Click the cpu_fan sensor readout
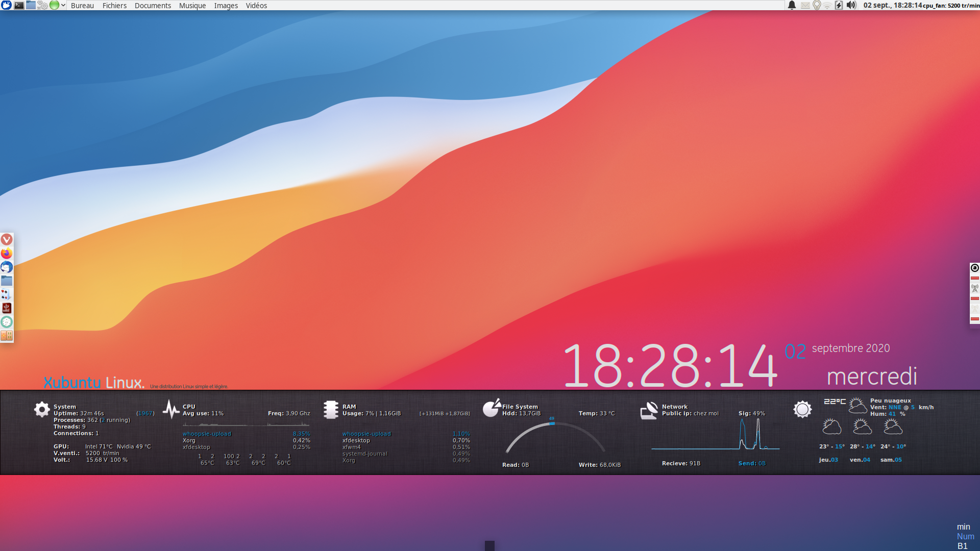 (x=951, y=6)
